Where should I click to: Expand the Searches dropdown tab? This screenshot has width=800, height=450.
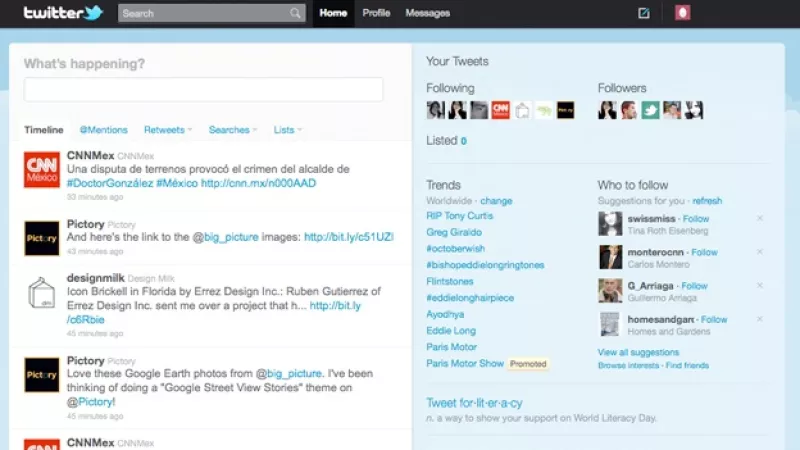coord(233,130)
